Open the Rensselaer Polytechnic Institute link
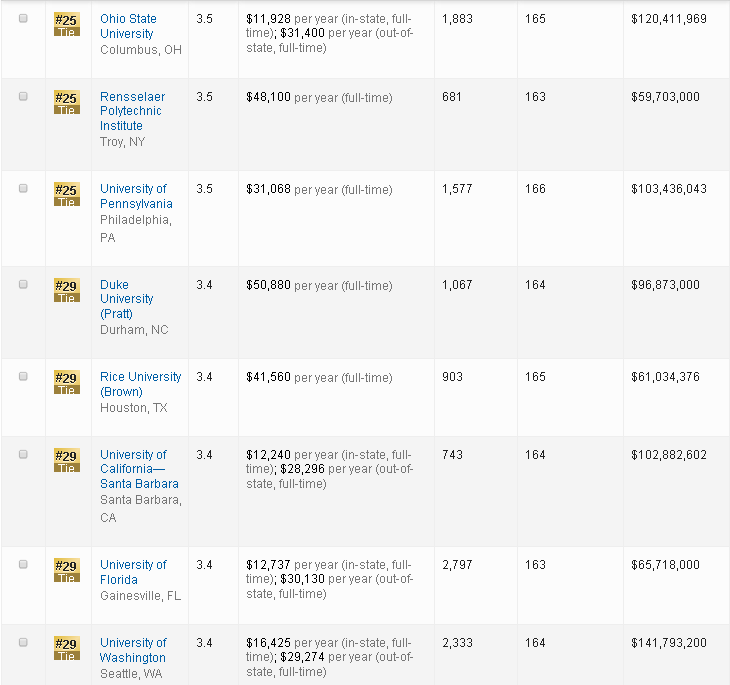This screenshot has height=685, width=730. [x=132, y=111]
